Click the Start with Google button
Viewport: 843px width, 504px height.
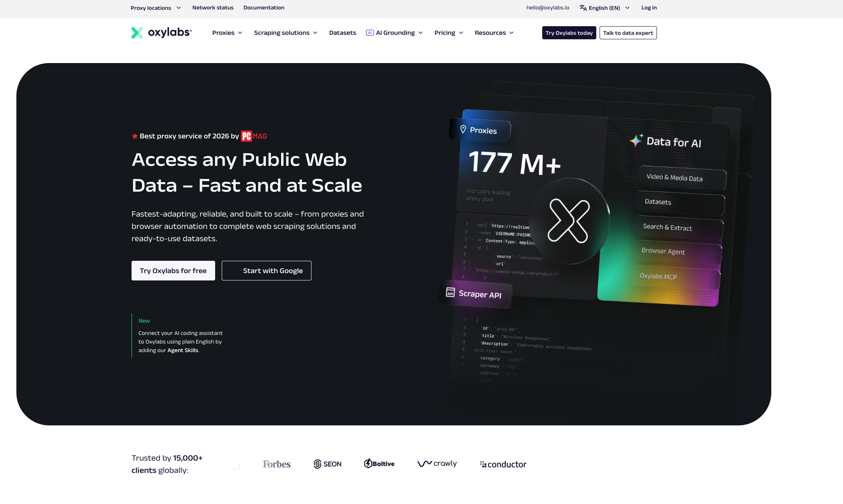tap(266, 271)
